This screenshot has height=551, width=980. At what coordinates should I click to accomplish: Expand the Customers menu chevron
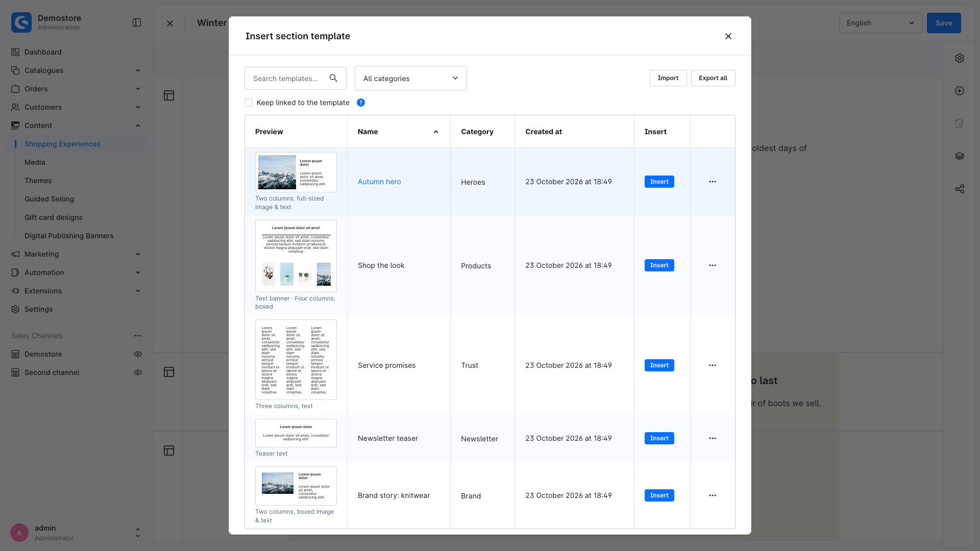tap(138, 107)
